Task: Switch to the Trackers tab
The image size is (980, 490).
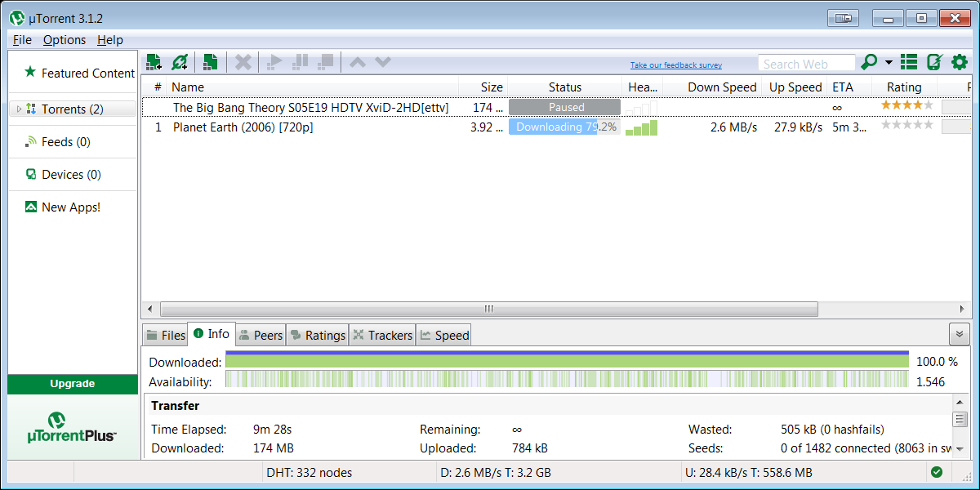Action: (382, 335)
